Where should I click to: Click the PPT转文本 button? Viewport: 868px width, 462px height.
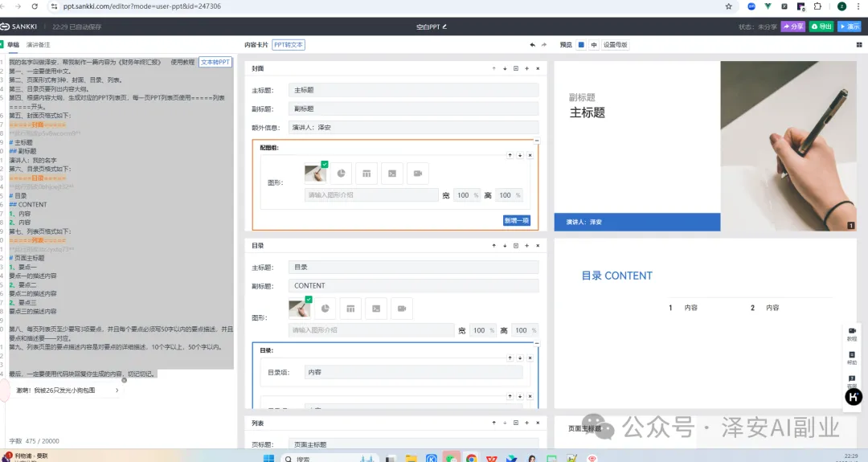tap(289, 45)
